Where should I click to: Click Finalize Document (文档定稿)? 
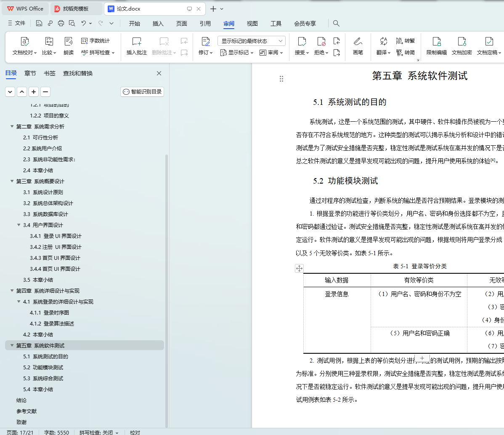(488, 46)
